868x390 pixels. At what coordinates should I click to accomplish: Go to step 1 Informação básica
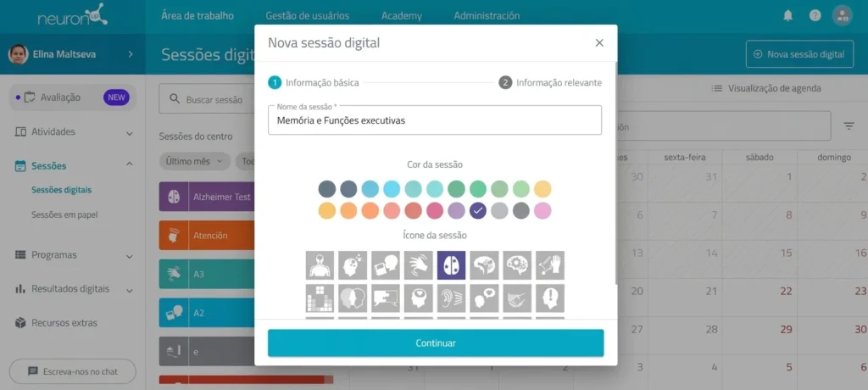pos(314,82)
